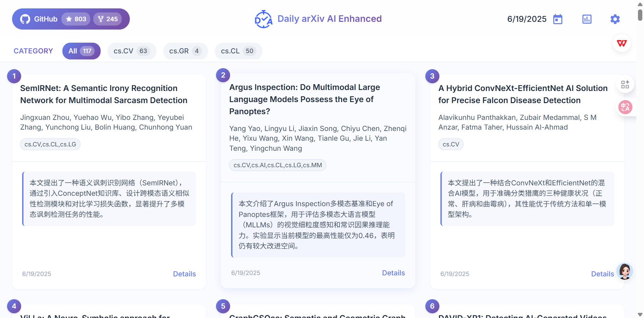Screen dimensions: 644x318
Task: Click the CATEGORY heading label
Action: (33, 51)
